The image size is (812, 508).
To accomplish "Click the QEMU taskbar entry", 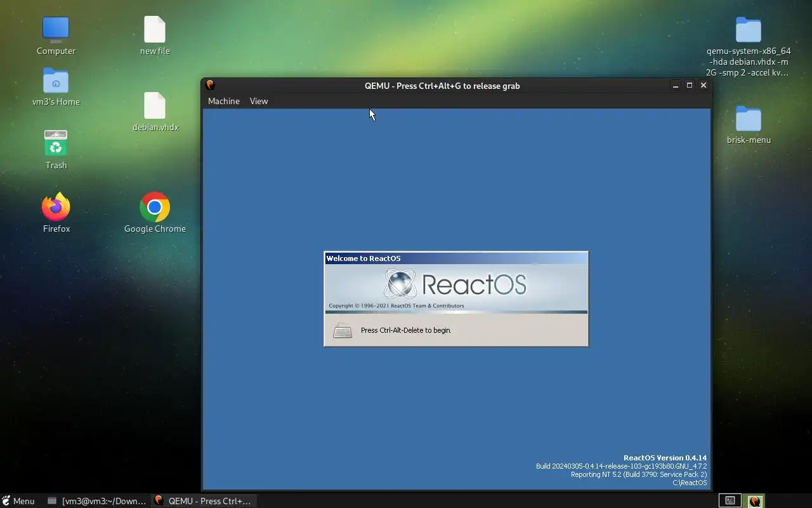I will pyautogui.click(x=203, y=501).
